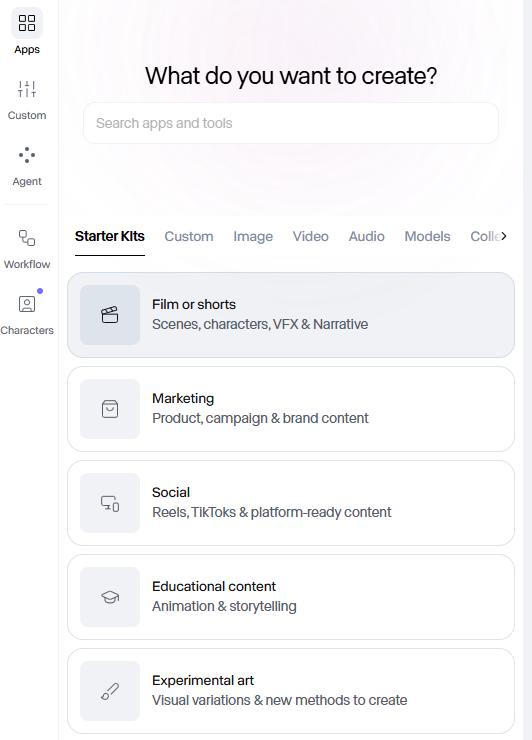Open the Agent dots icon
The image size is (532, 740).
point(27,155)
